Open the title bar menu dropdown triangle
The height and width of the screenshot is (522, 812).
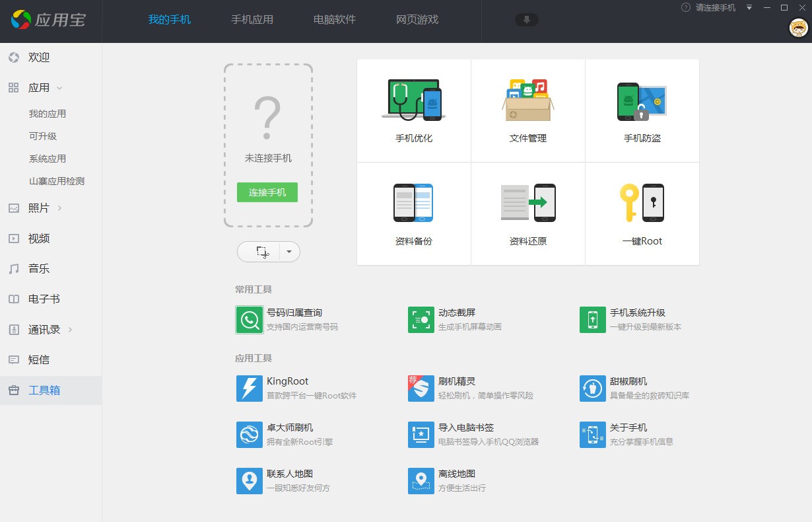(x=749, y=8)
